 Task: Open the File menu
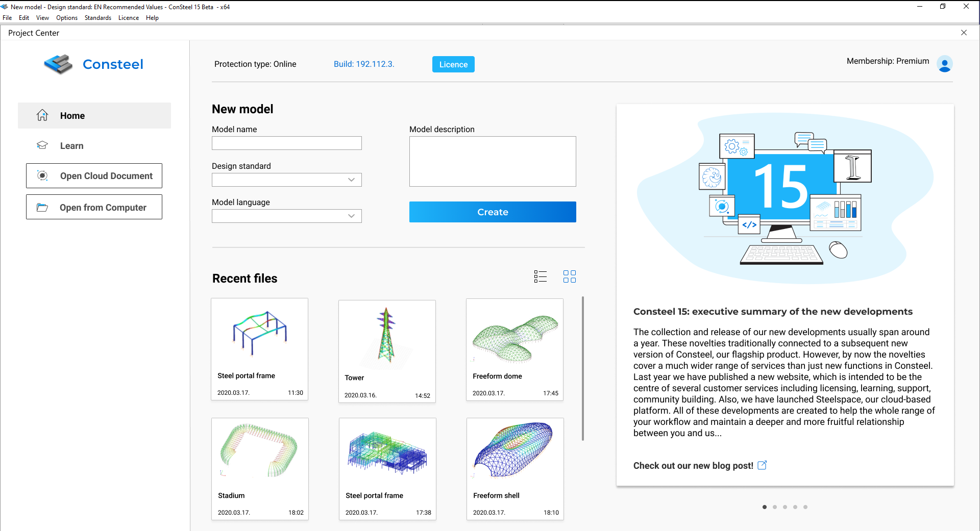point(7,18)
